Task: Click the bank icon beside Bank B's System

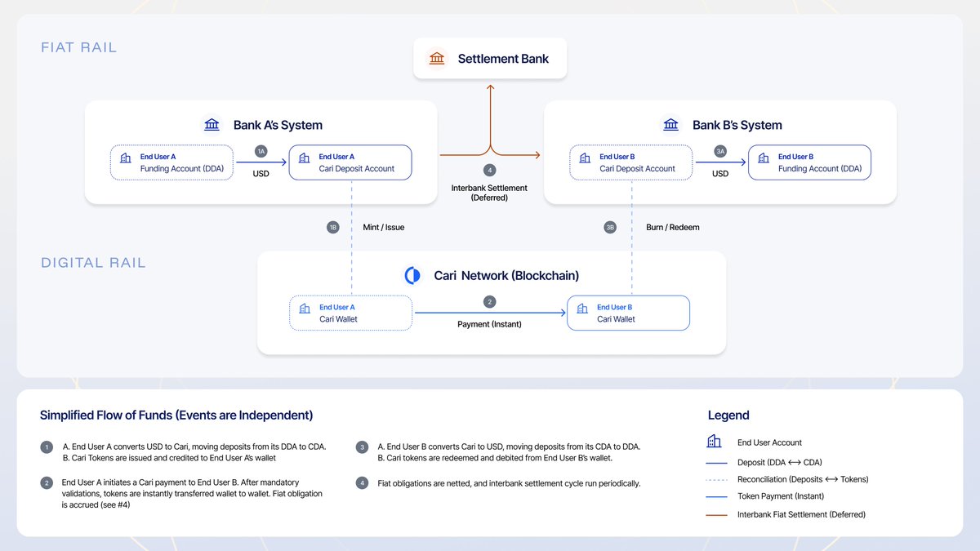Action: coord(671,125)
